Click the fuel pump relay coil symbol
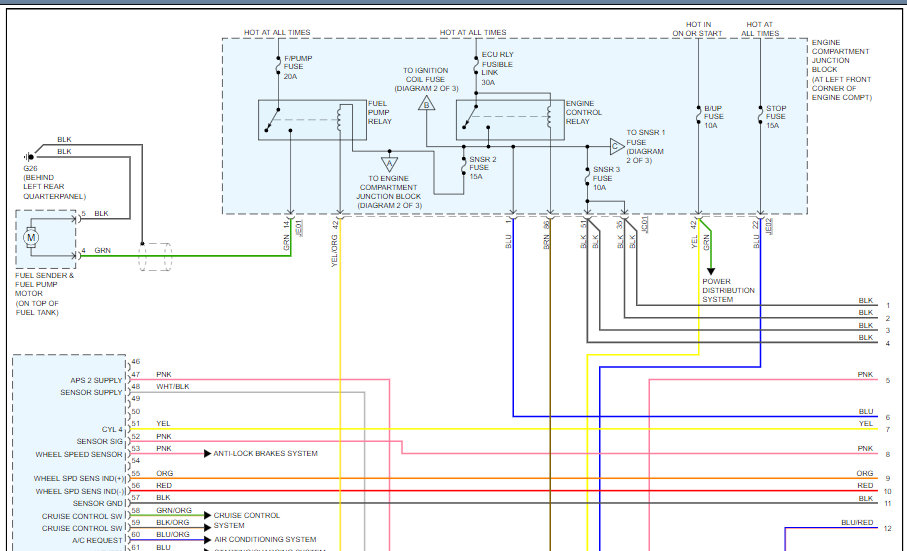The height and width of the screenshot is (551, 907). [x=339, y=120]
